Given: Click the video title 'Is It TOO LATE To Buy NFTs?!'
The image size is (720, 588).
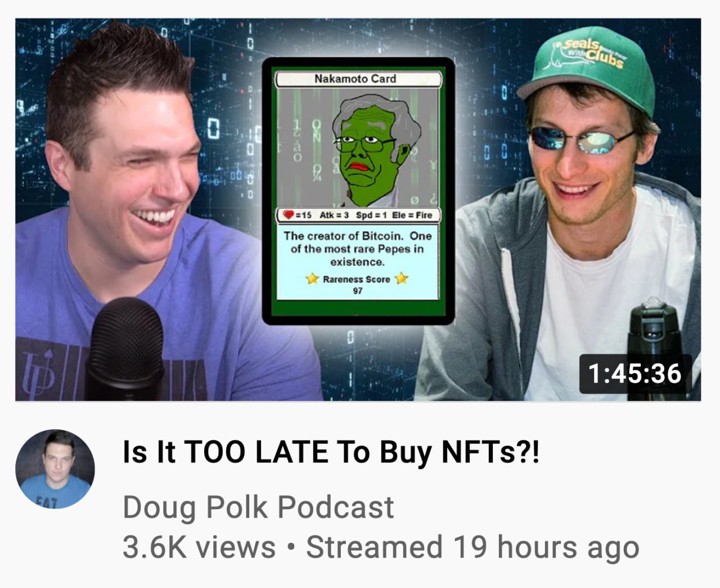Looking at the screenshot, I should 331,452.
